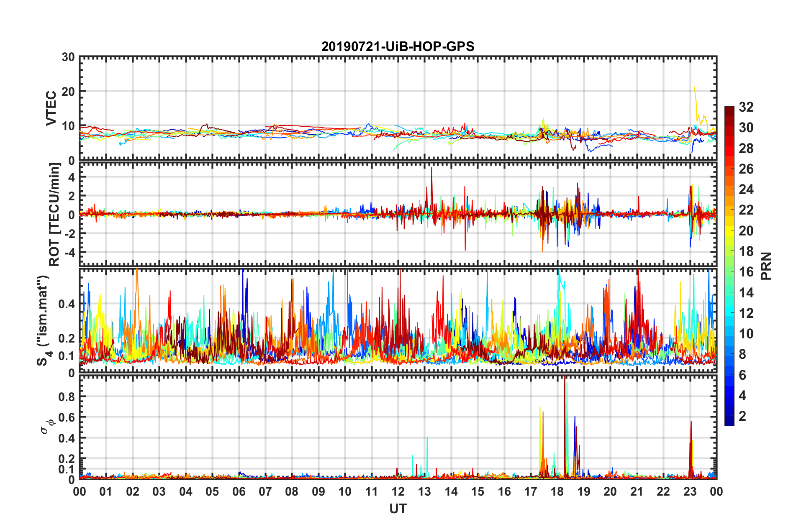This screenshot has width=796, height=532.
Task: Click UT axis tick label 13
Action: (x=424, y=491)
